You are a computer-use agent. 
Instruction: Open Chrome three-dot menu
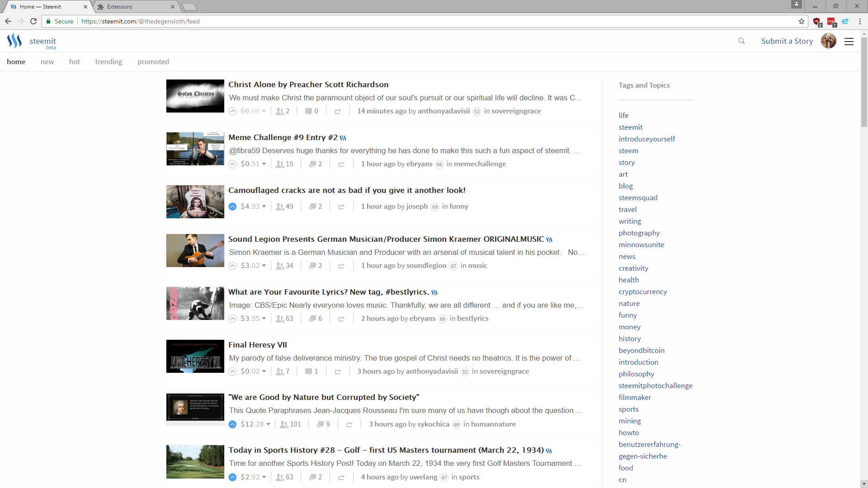pyautogui.click(x=860, y=21)
